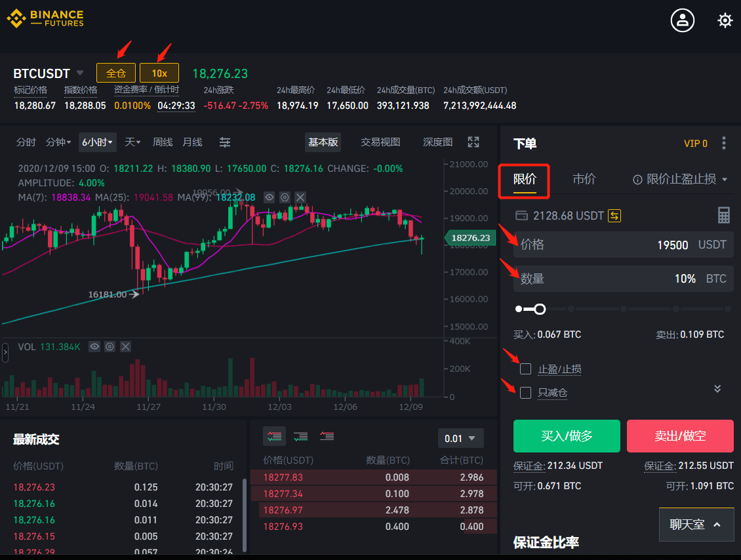
Task: Click the order quantity slider handle
Action: [x=540, y=309]
